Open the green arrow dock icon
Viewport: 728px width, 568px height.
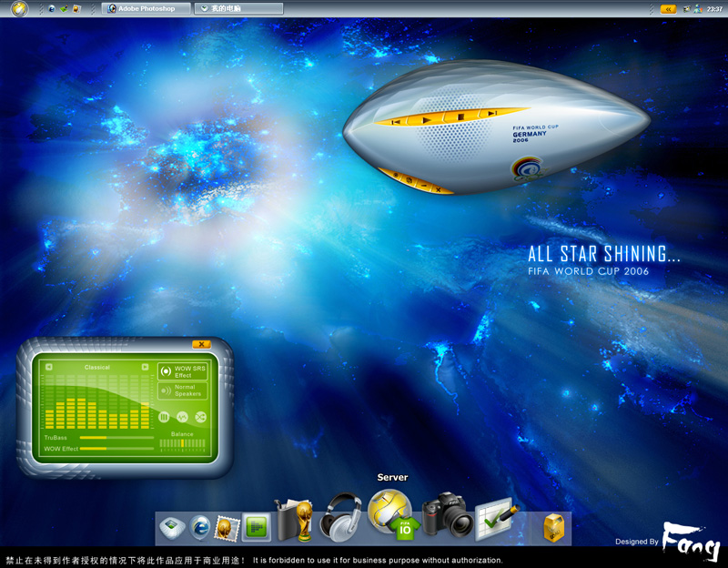click(257, 528)
